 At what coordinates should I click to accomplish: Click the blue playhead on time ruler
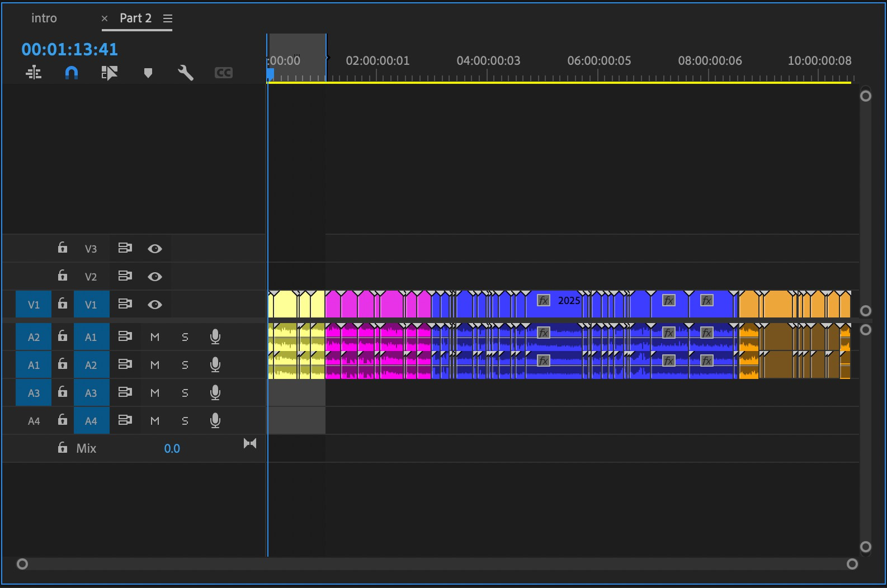click(x=270, y=74)
